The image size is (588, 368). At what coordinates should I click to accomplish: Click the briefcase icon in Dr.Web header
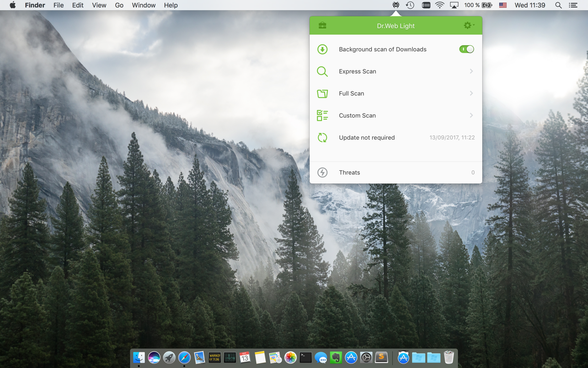pyautogui.click(x=322, y=26)
